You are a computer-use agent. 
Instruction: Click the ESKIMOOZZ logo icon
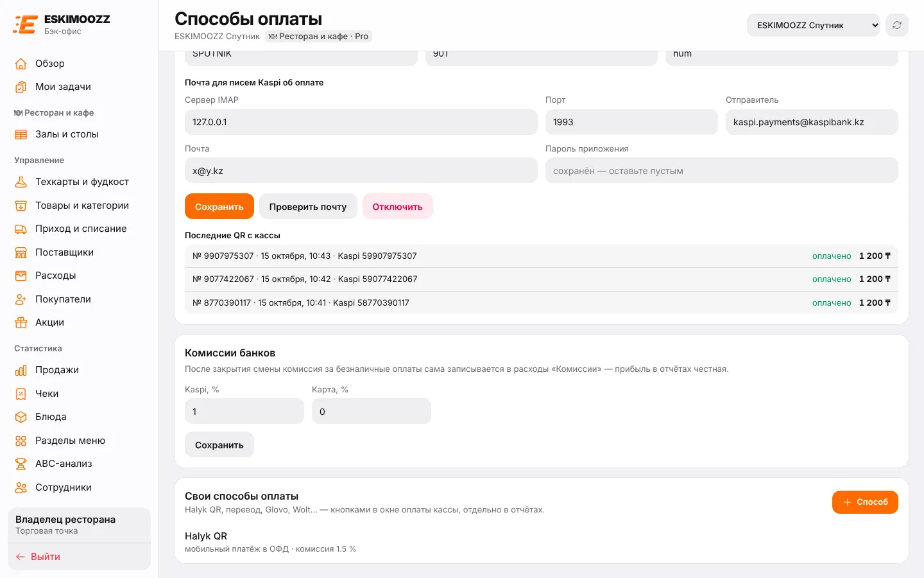click(26, 24)
